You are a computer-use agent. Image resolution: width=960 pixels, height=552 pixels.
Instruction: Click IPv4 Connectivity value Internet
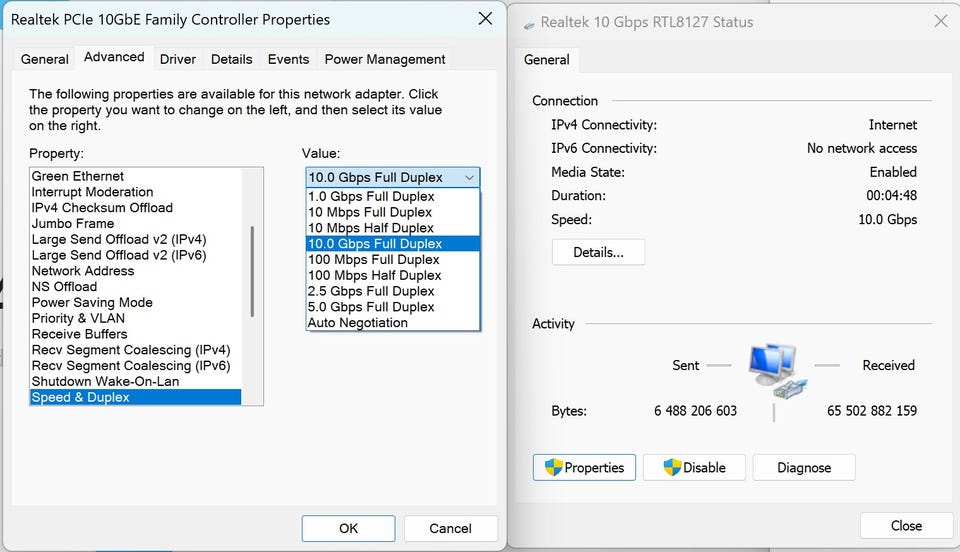pos(893,125)
